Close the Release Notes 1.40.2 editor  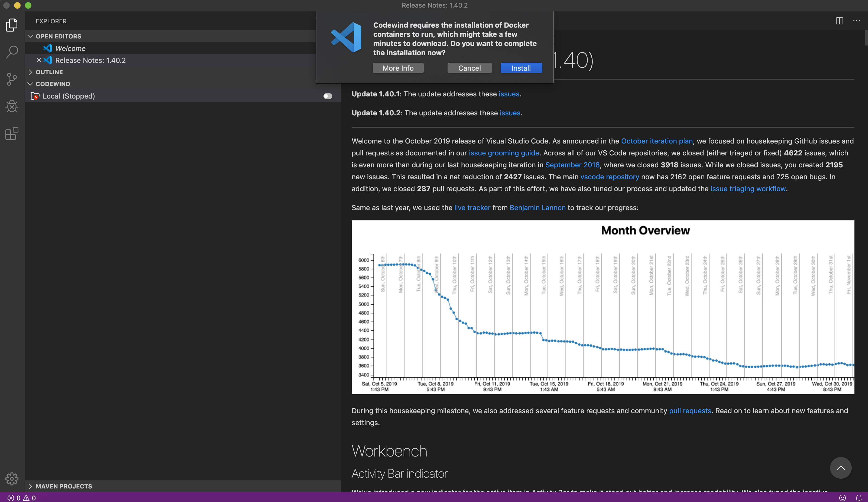click(x=39, y=60)
